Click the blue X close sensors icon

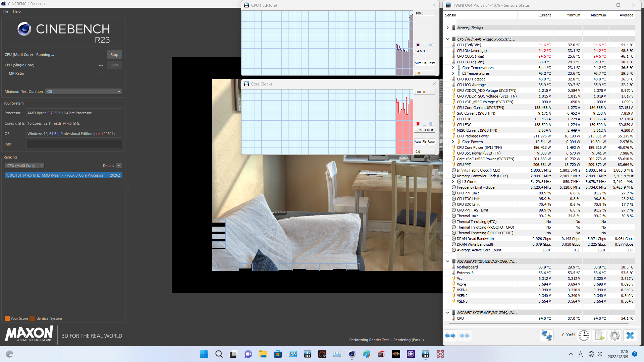pyautogui.click(x=630, y=336)
